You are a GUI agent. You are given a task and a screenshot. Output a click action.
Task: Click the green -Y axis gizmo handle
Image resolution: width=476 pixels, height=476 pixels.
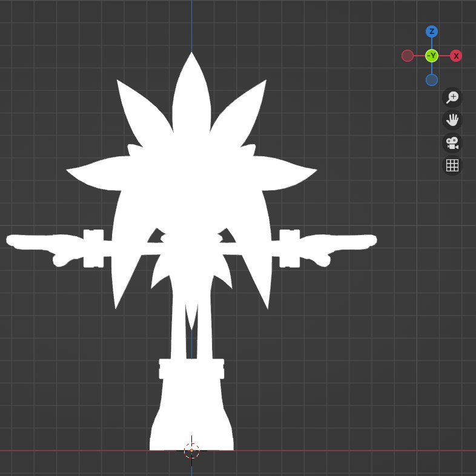[x=431, y=56]
